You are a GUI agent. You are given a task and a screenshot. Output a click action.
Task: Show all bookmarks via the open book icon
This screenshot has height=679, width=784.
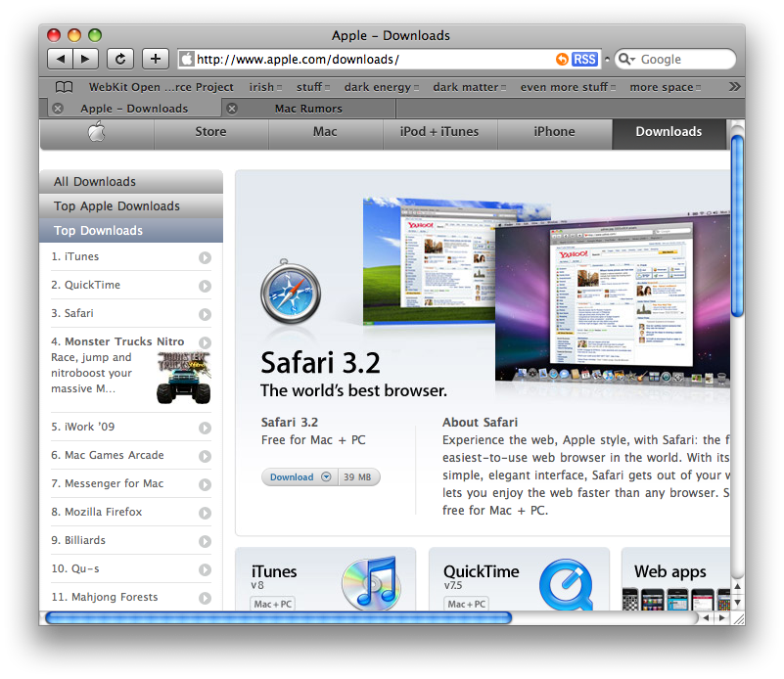click(x=64, y=87)
